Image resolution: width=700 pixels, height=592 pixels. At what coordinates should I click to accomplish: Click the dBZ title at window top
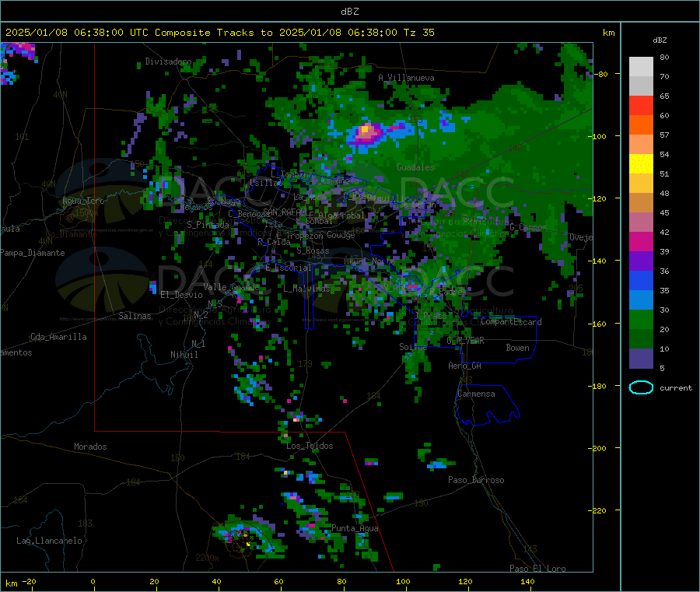pyautogui.click(x=349, y=11)
